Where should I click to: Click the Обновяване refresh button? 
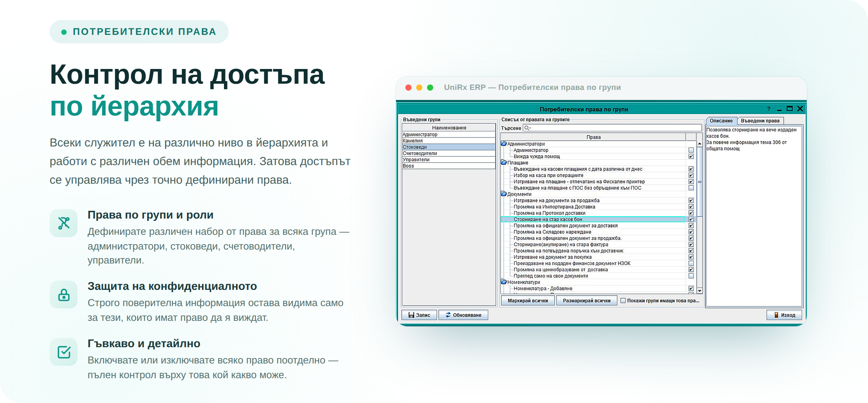[463, 315]
